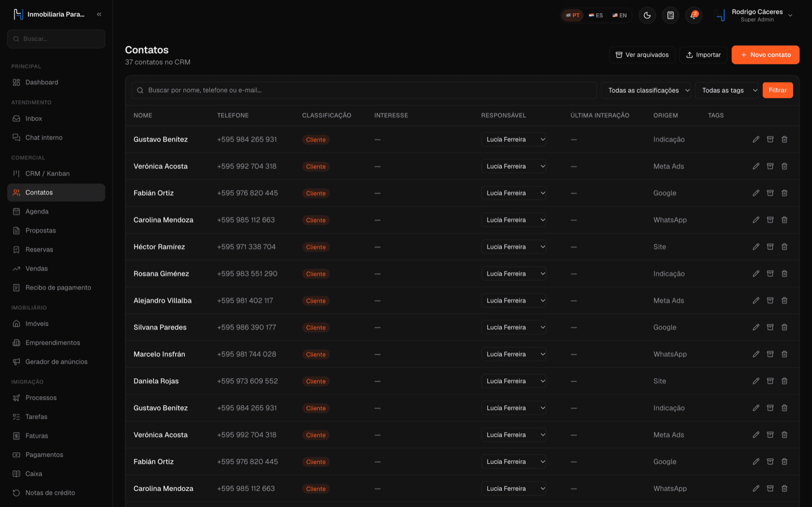The image size is (812, 507).
Task: Delete contact Alejandro Villalba
Action: 784,301
